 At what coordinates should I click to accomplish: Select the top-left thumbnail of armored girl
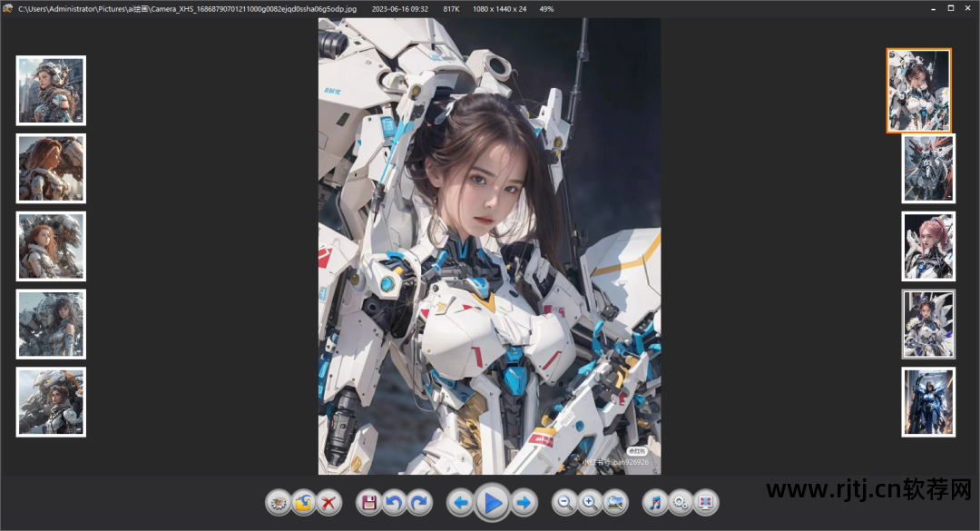click(x=51, y=90)
